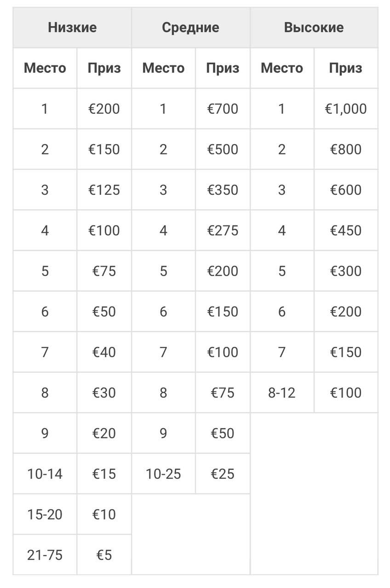Click the €40 prize cell
The width and height of the screenshot is (390, 588).
coord(104,352)
